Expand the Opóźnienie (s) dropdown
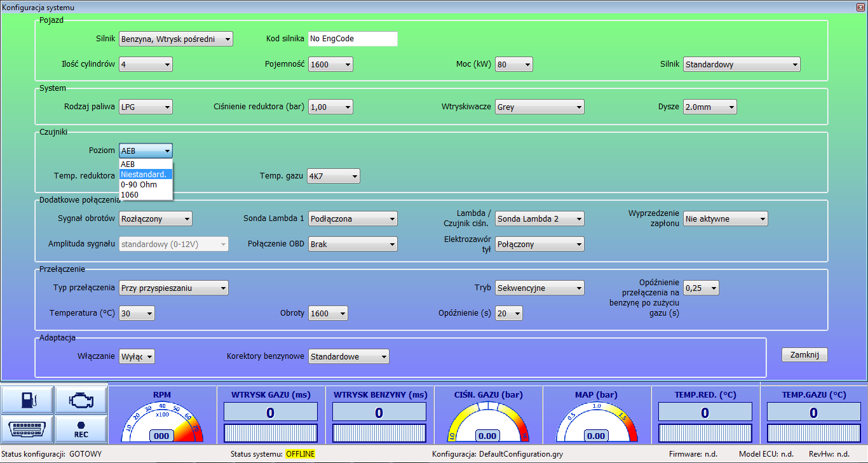 pyautogui.click(x=509, y=313)
